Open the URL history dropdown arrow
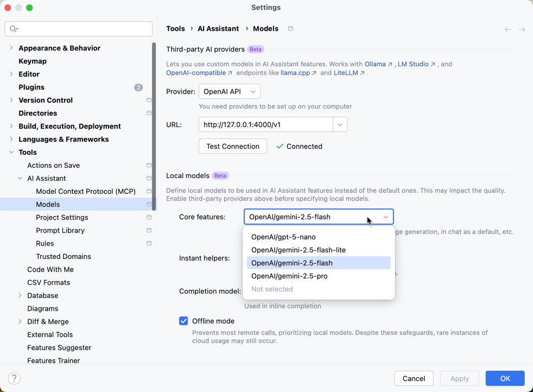 pos(340,125)
